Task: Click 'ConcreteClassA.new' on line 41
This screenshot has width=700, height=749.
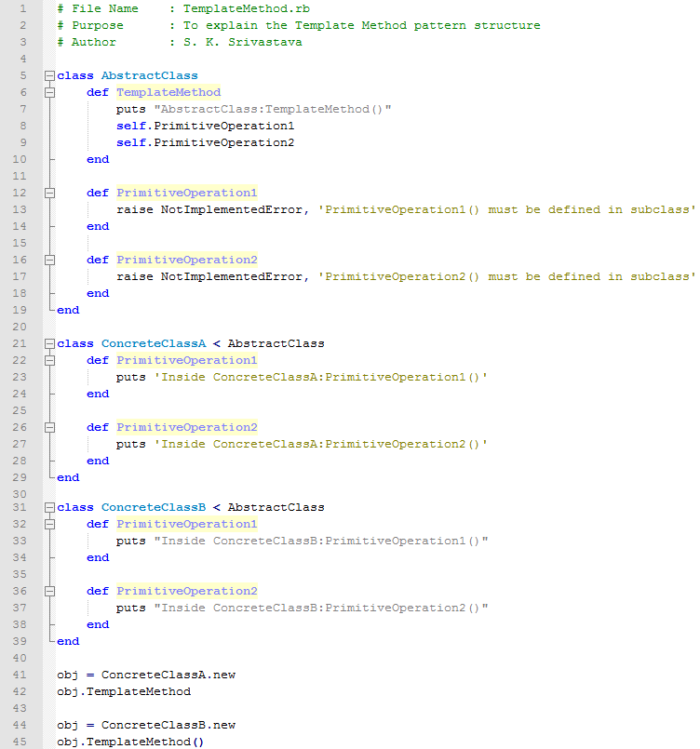Action: point(168,675)
